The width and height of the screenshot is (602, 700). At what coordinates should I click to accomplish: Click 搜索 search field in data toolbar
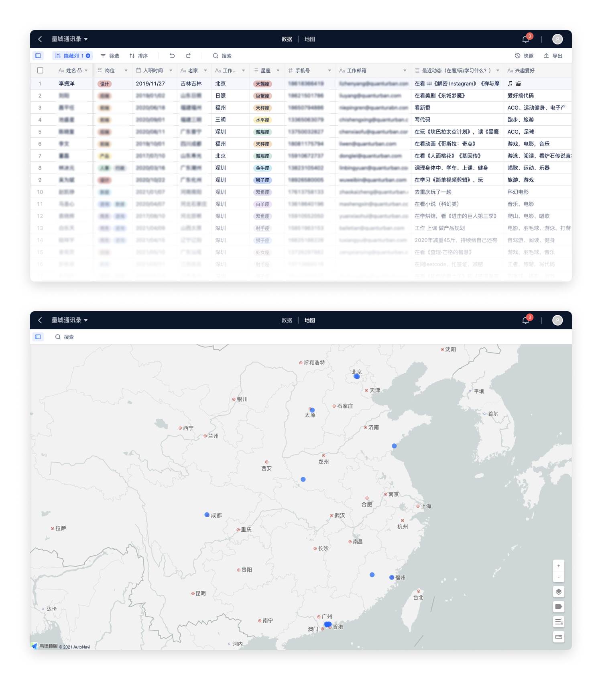tap(222, 56)
